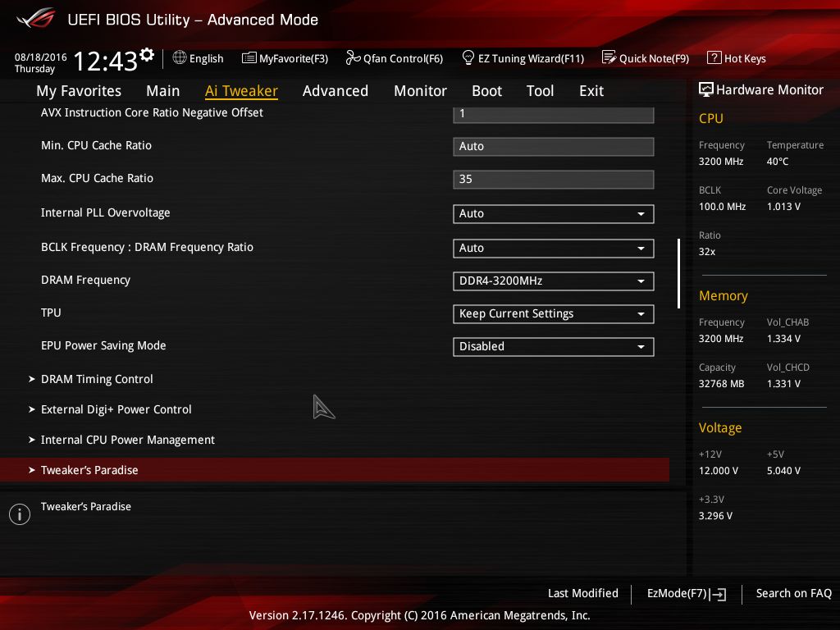Click the DRAM Frequency label
Screen dimensions: 840x630
click(x=85, y=281)
